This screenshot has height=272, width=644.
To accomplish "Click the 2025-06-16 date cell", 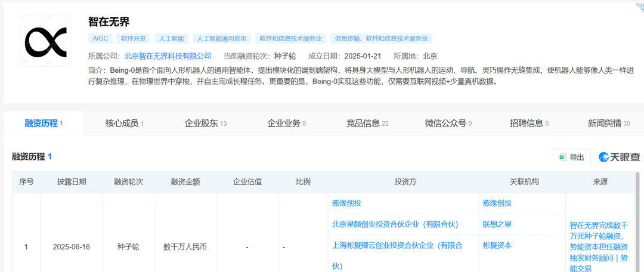I will (x=72, y=248).
